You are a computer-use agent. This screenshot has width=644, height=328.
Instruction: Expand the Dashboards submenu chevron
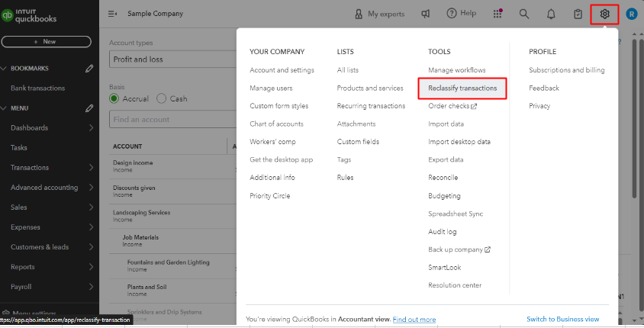tap(91, 128)
